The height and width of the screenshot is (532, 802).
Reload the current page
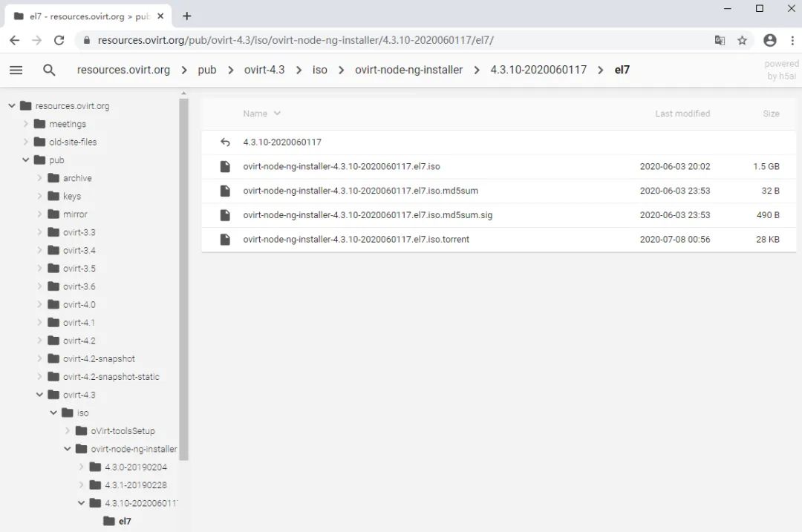pyautogui.click(x=59, y=41)
